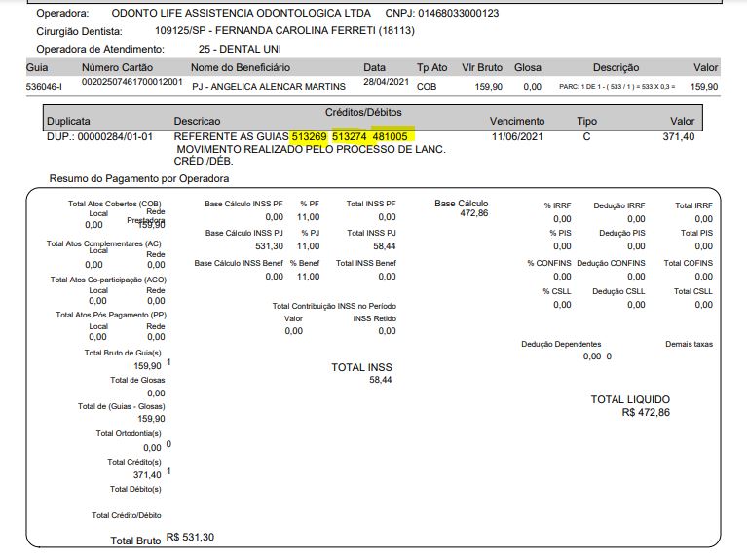Click card number 00202507461700012001

tap(131, 82)
